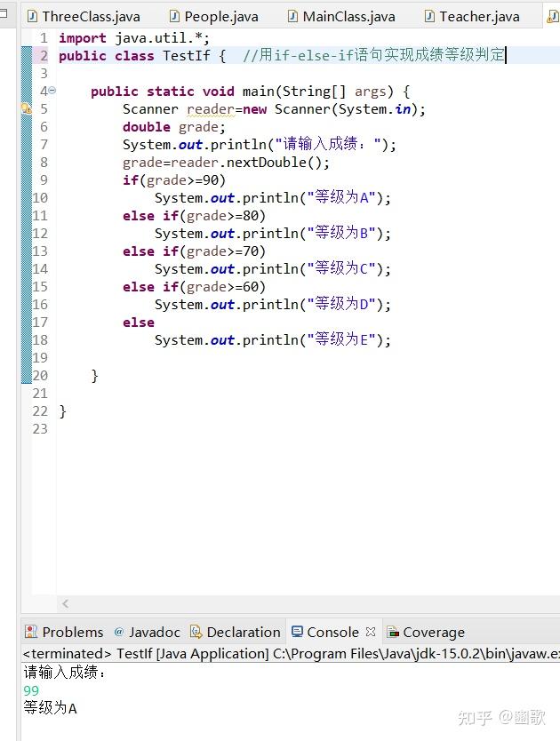Switch to the ThreeClass.java editor tab
The image size is (560, 741).
84,17
